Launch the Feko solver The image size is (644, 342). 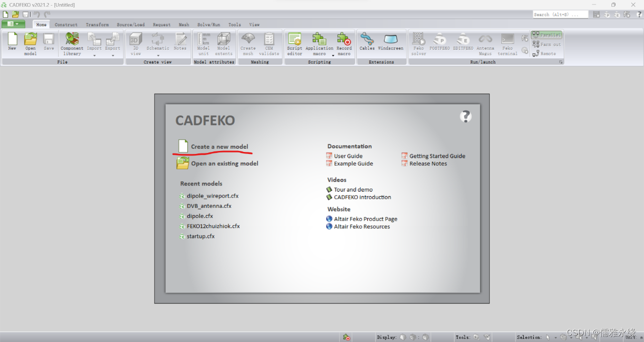[418, 44]
